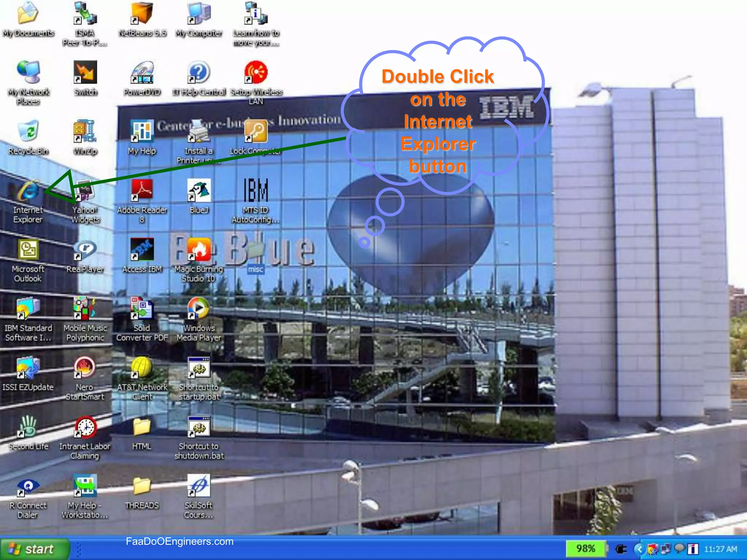The width and height of the screenshot is (747, 560).
Task: Select Shortcut to startup.bat
Action: (199, 367)
